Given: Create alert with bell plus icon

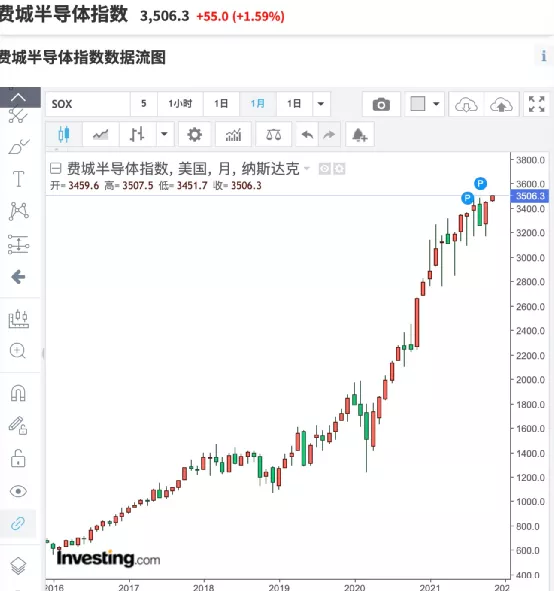Looking at the screenshot, I should pos(360,134).
